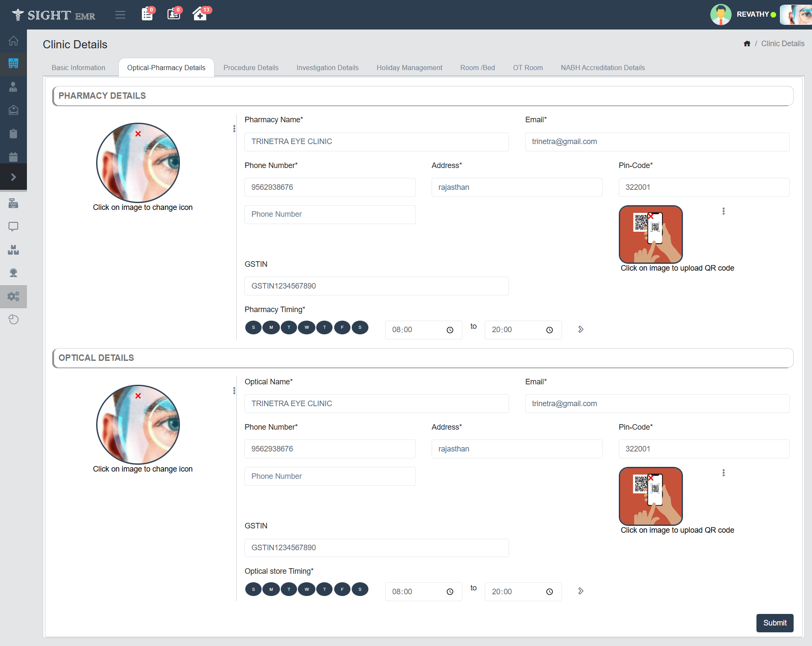Expand Pharmacy Timing with the right chevron

pyautogui.click(x=580, y=329)
